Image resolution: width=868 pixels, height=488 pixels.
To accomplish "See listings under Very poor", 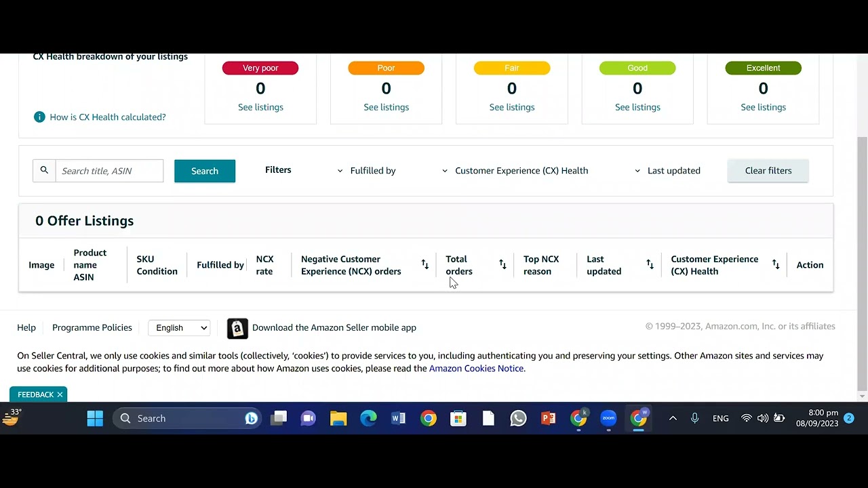I will 260,107.
